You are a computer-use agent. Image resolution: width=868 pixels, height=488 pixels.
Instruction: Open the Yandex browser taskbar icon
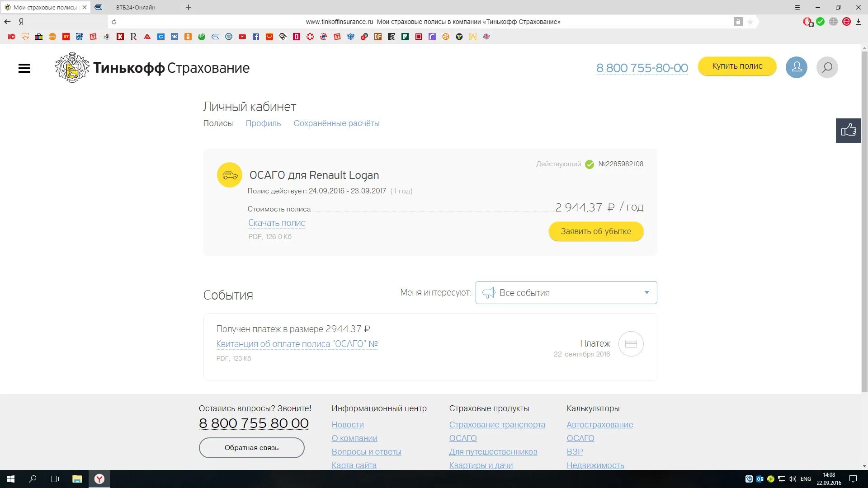99,479
